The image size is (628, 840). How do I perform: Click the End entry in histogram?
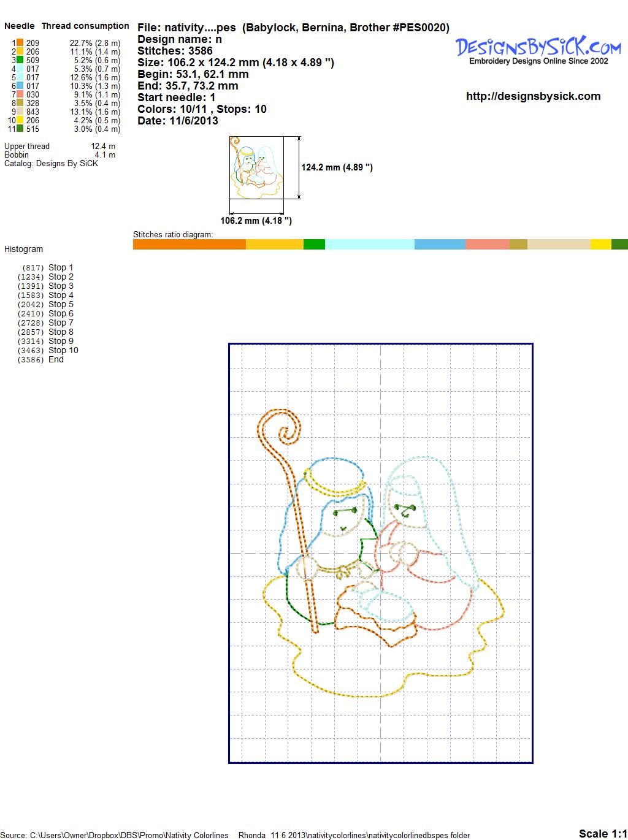tap(56, 359)
